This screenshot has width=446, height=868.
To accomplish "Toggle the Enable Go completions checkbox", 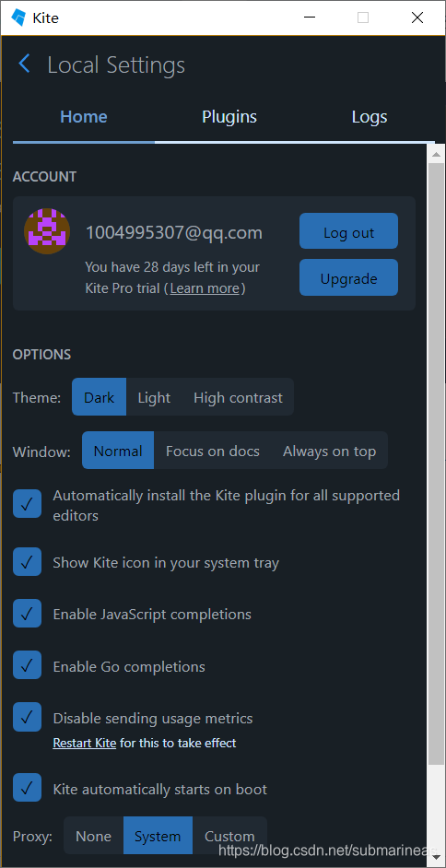I will (27, 665).
